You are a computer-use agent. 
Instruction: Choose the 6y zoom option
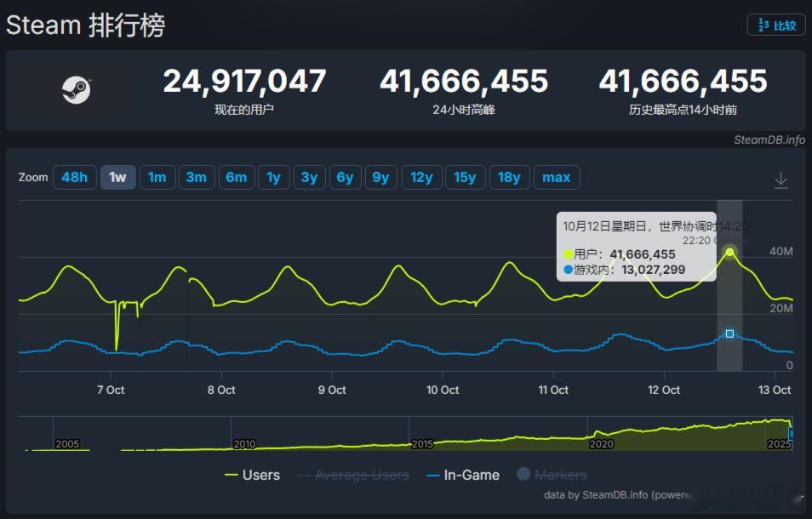[x=345, y=178]
